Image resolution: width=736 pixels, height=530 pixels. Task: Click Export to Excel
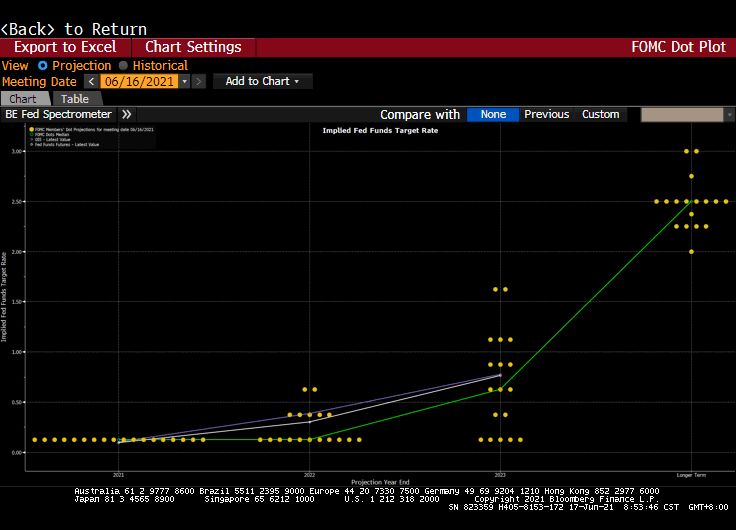click(x=65, y=47)
